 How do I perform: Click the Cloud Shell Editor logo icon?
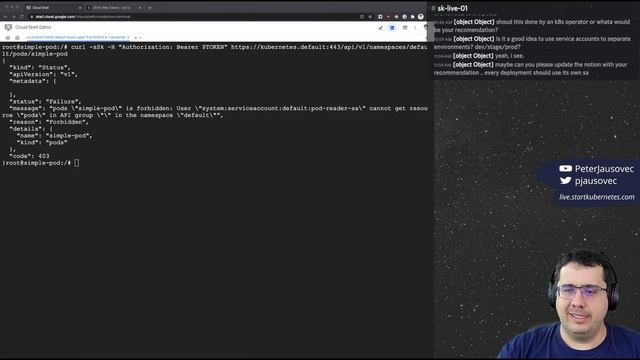8,27
